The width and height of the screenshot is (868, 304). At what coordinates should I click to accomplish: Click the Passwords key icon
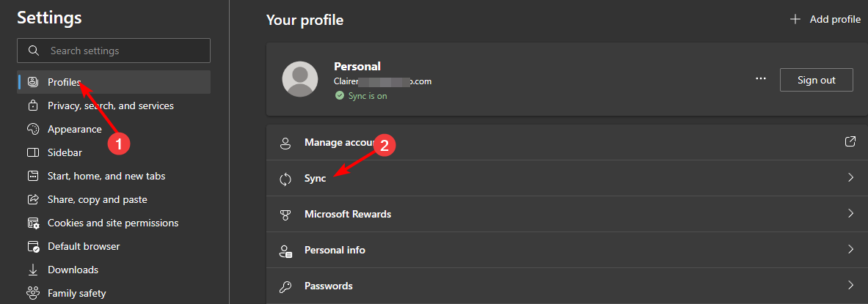click(x=285, y=286)
